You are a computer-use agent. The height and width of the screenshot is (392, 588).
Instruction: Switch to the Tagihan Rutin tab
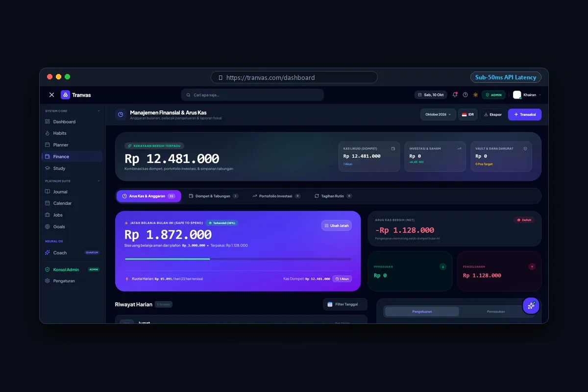pyautogui.click(x=333, y=196)
